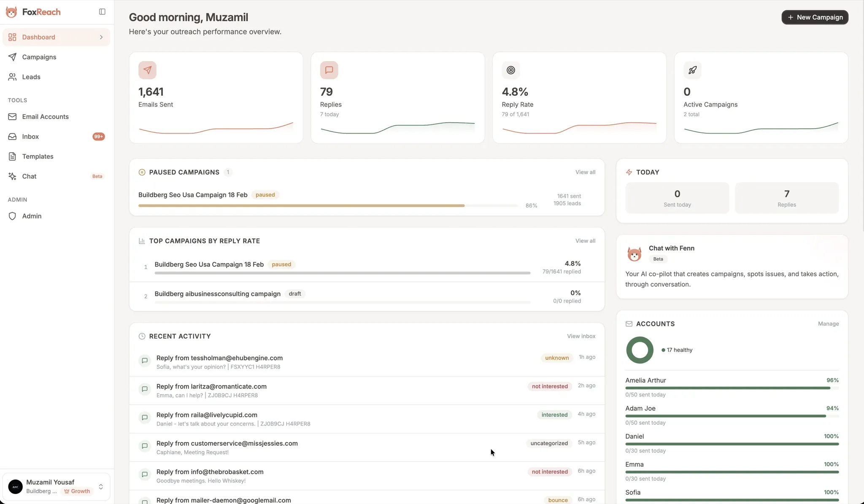This screenshot has height=504, width=864.
Task: Click the FoxReach fox logo
Action: [12, 12]
